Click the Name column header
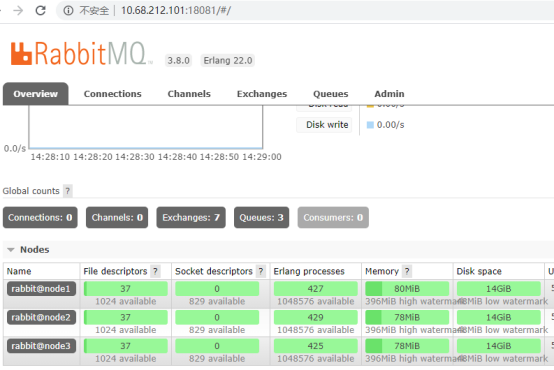The height and width of the screenshot is (370, 554). [x=19, y=271]
